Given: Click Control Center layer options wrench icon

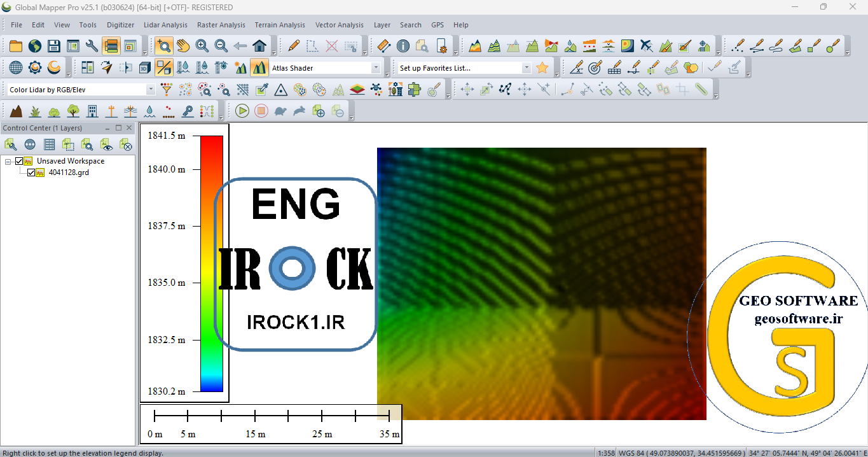Looking at the screenshot, I should (x=11, y=145).
